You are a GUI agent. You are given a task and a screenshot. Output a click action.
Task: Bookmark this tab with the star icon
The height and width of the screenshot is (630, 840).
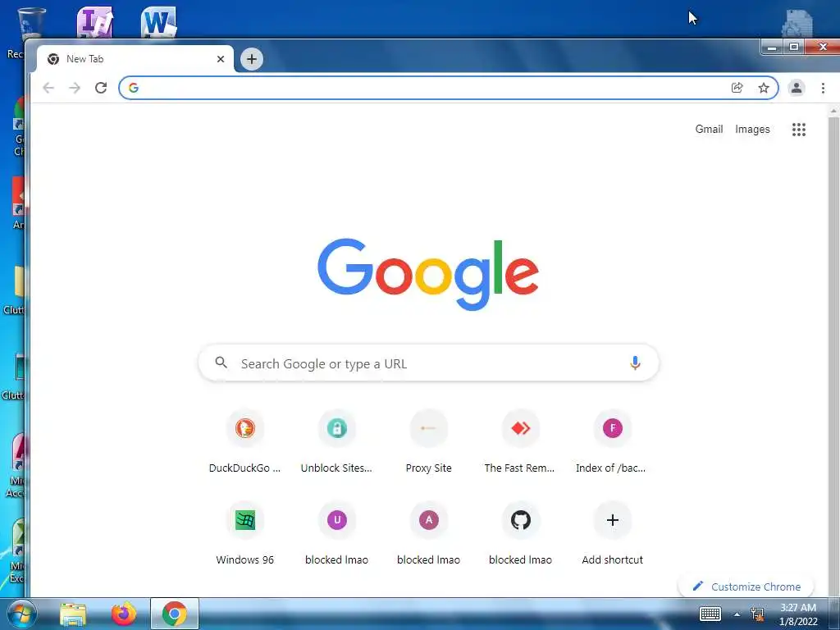point(764,88)
